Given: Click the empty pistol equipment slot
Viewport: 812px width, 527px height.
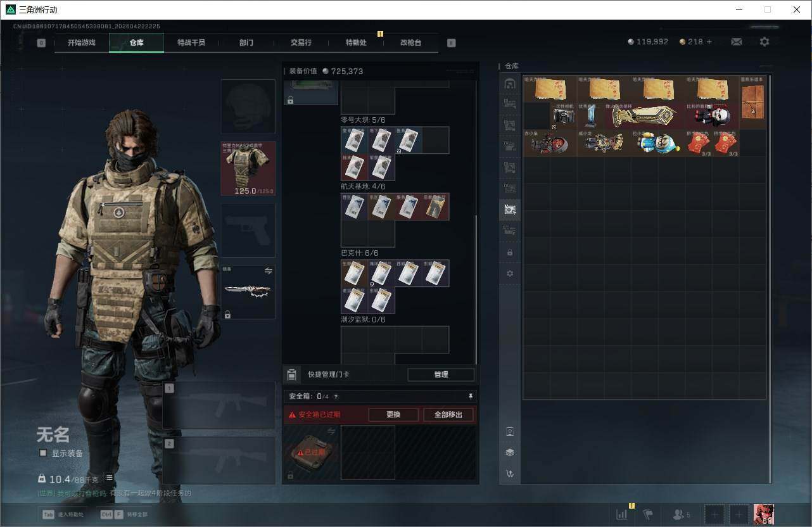Looking at the screenshot, I should coord(248,230).
